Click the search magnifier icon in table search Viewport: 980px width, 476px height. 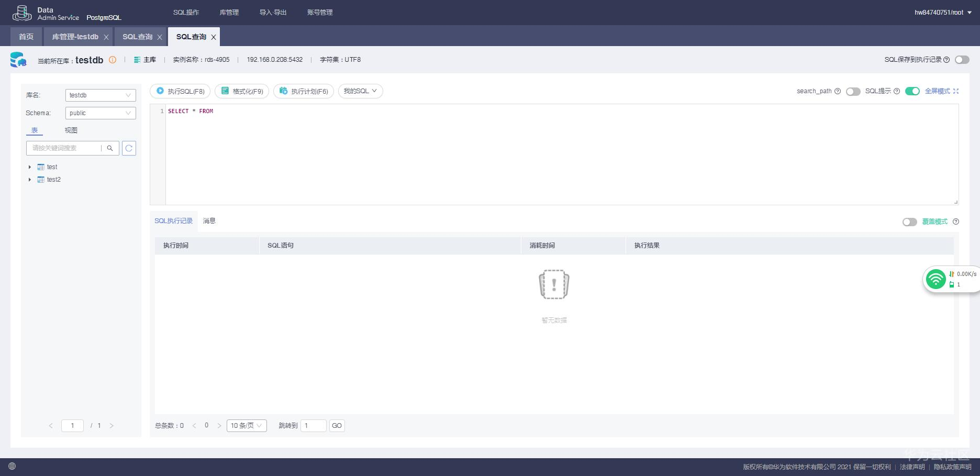point(110,148)
